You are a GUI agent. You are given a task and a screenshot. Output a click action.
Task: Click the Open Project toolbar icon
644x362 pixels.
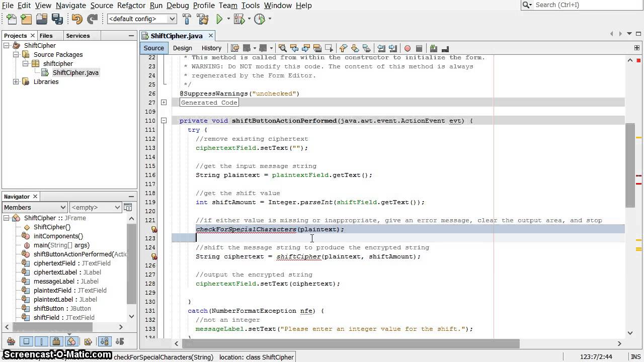42,19
